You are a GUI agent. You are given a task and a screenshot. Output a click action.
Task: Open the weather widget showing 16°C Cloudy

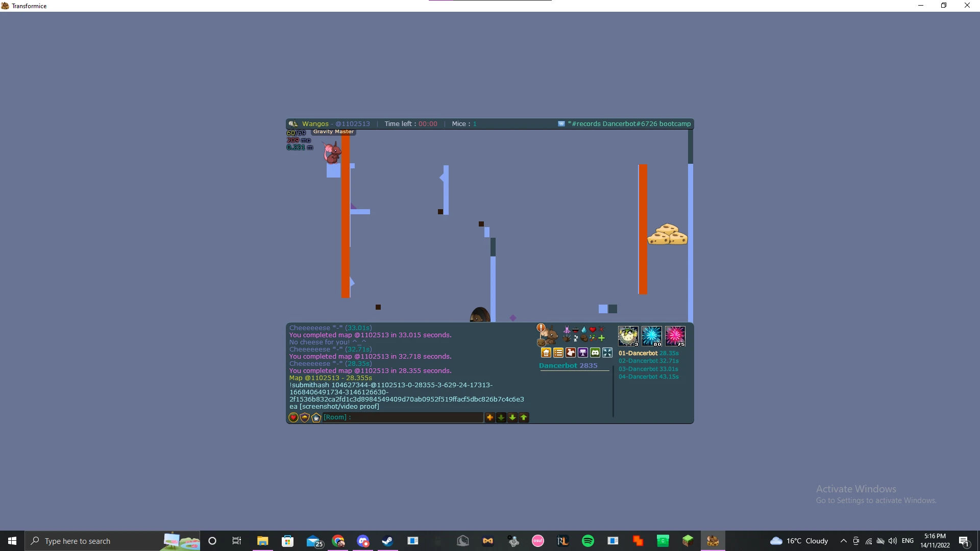pos(799,541)
